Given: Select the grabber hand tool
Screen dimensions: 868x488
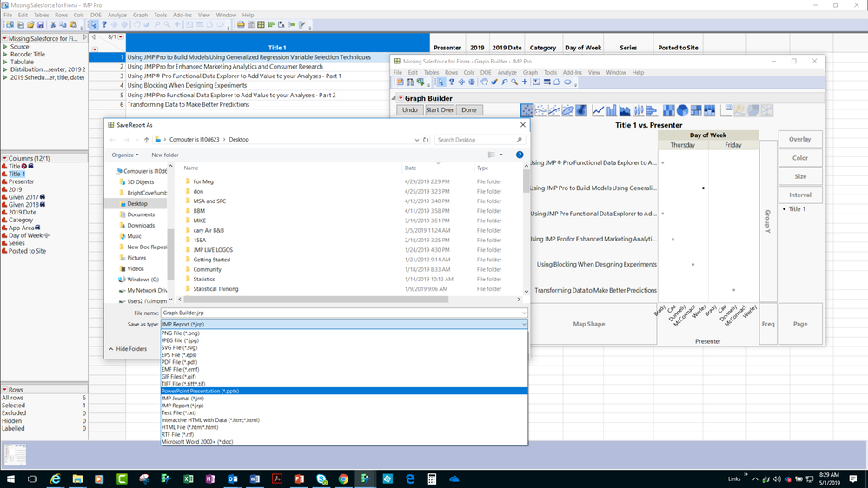Looking at the screenshot, I should point(483,82).
